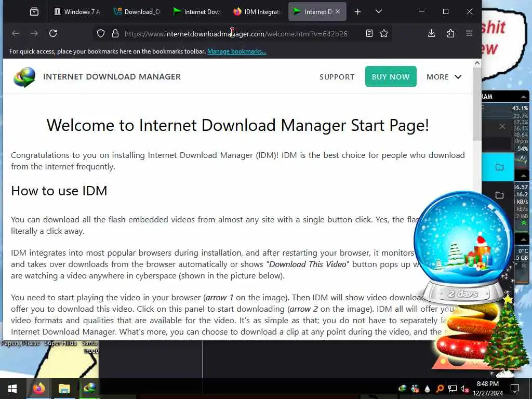Select the highlighted cyan folder icon
The width and height of the screenshot is (532, 399).
(x=499, y=167)
